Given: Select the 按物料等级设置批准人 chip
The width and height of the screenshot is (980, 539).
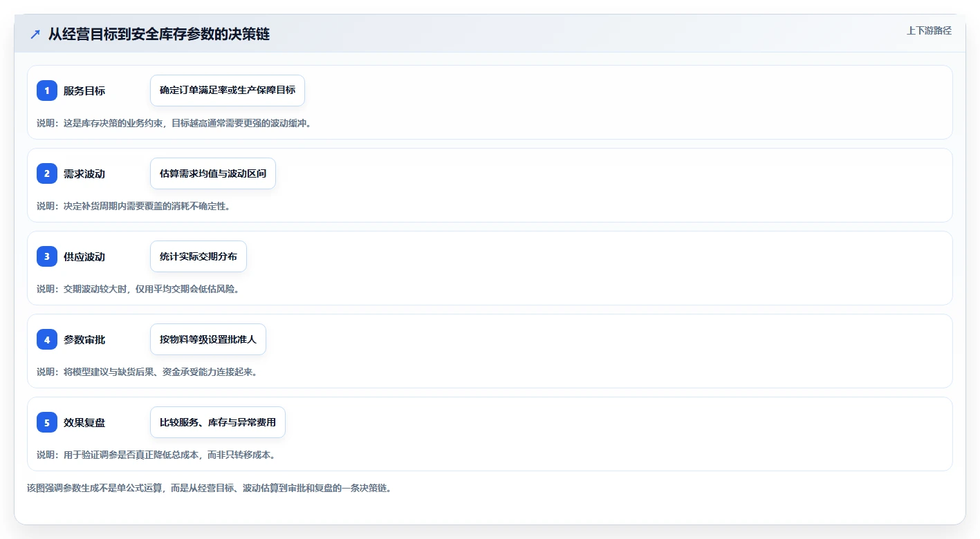Looking at the screenshot, I should coord(208,339).
